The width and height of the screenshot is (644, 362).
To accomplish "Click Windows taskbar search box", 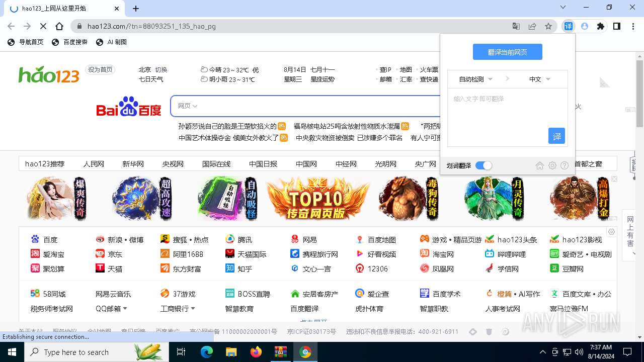I will coord(96,352).
